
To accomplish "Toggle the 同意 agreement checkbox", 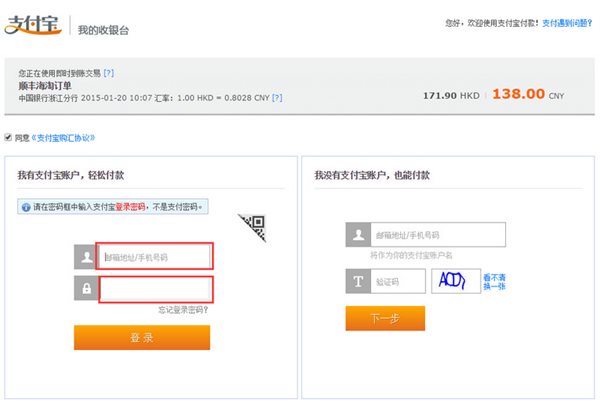I will click(x=9, y=137).
